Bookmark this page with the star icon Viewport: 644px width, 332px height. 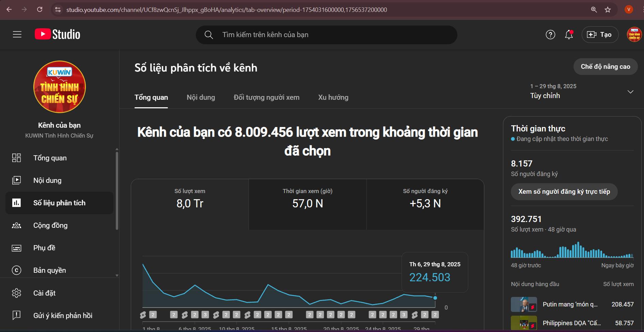point(608,10)
